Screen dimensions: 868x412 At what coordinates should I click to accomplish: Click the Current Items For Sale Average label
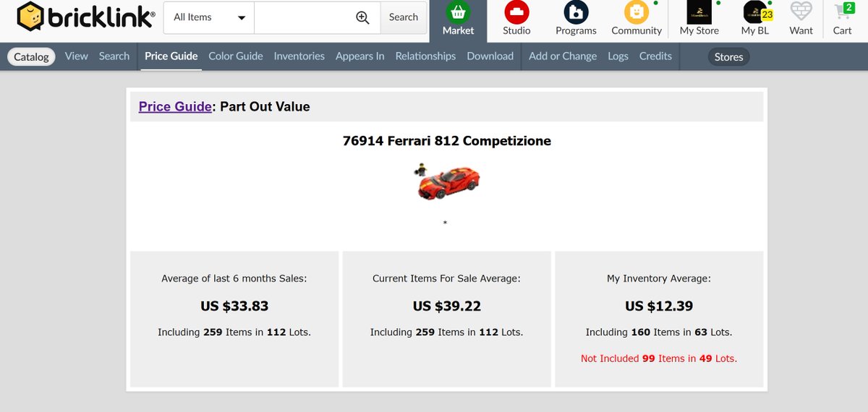click(447, 278)
